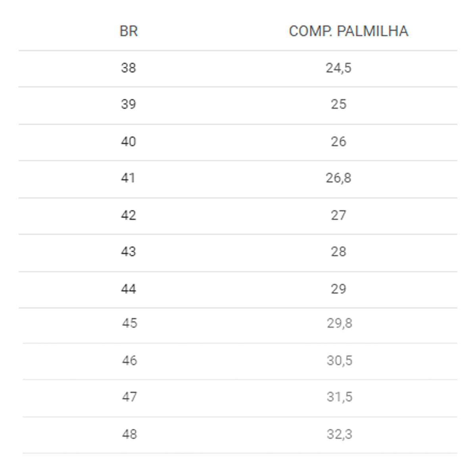Image resolution: width=476 pixels, height=476 pixels.
Task: Click the COMP. PALMILHA column header
Action: click(348, 31)
